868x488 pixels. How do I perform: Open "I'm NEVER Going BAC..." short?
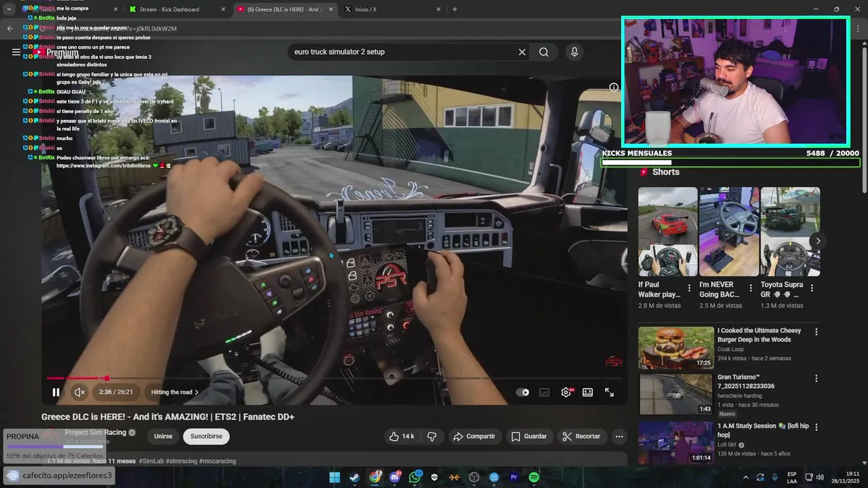click(x=729, y=232)
